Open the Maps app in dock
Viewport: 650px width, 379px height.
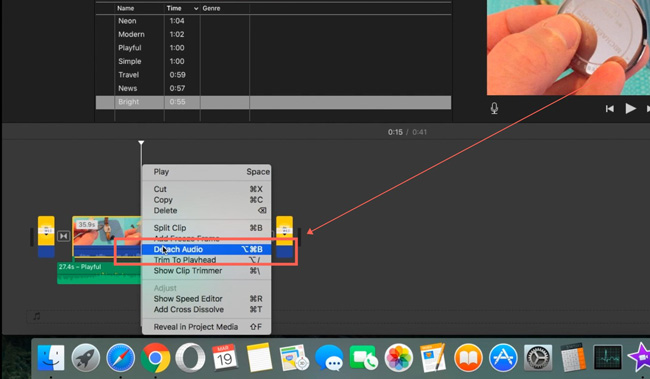pyautogui.click(x=294, y=358)
